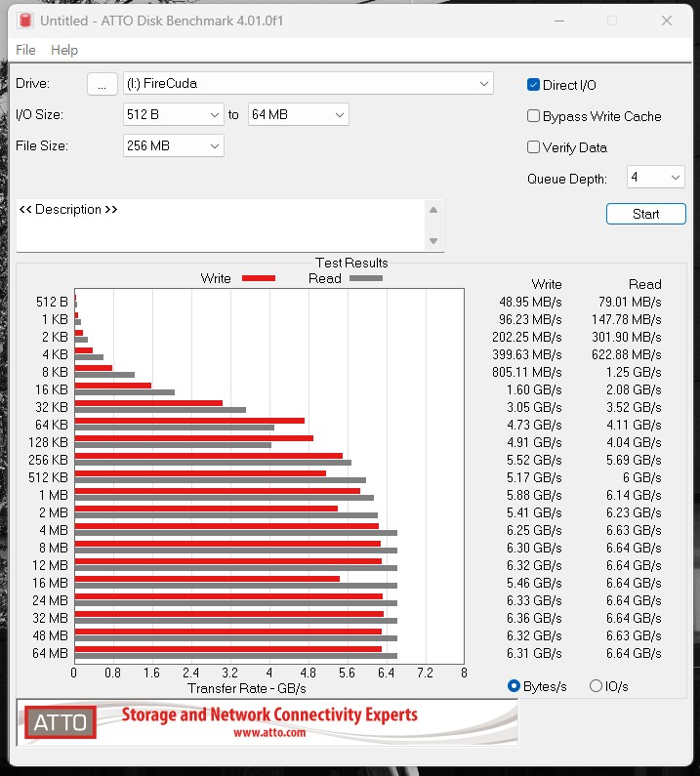Open the Help menu
Image resolution: width=700 pixels, height=776 pixels.
64,50
